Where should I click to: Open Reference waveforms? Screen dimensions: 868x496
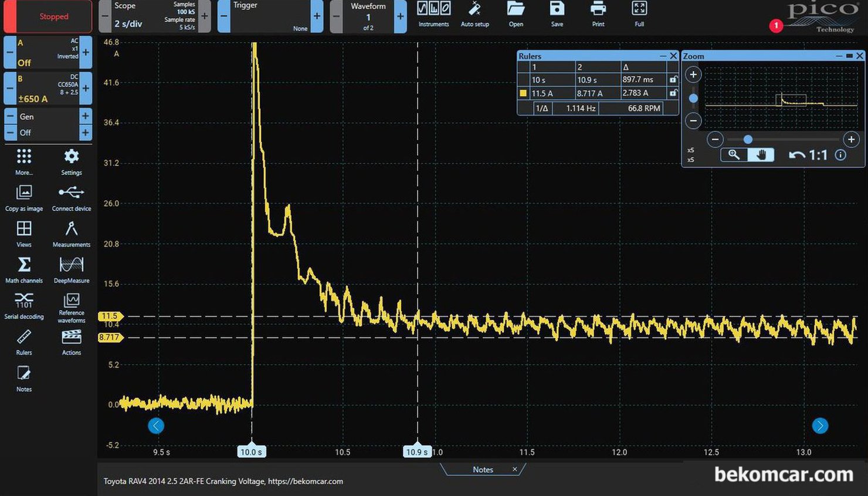(x=72, y=308)
